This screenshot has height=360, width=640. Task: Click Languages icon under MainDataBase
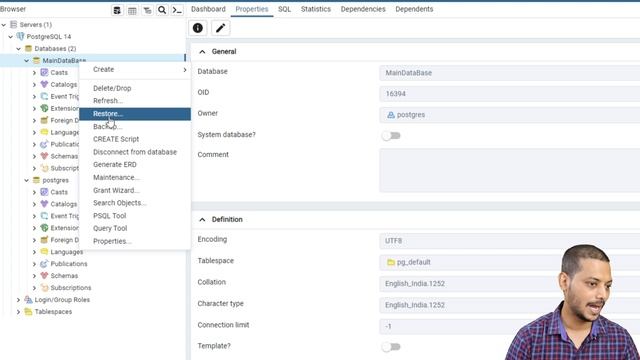coord(44,132)
